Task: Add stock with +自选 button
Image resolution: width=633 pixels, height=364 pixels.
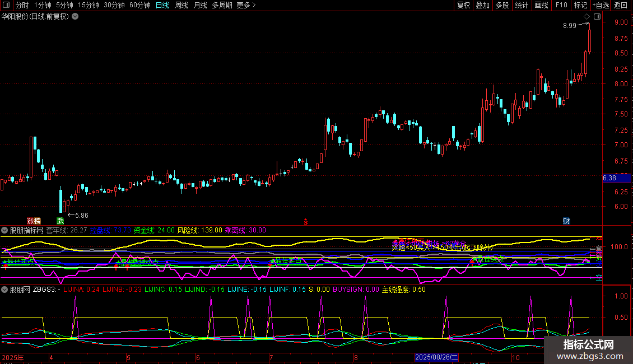Action: point(600,6)
